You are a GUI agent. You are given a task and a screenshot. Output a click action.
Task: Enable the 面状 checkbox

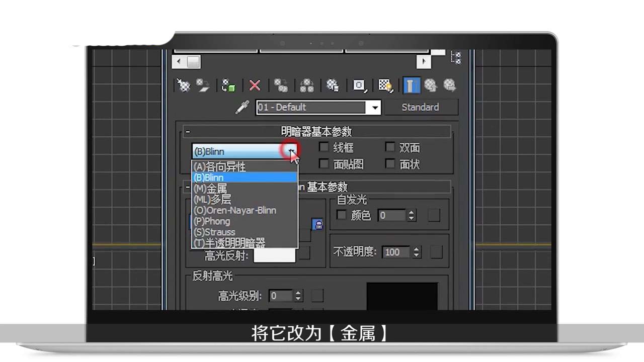point(390,164)
